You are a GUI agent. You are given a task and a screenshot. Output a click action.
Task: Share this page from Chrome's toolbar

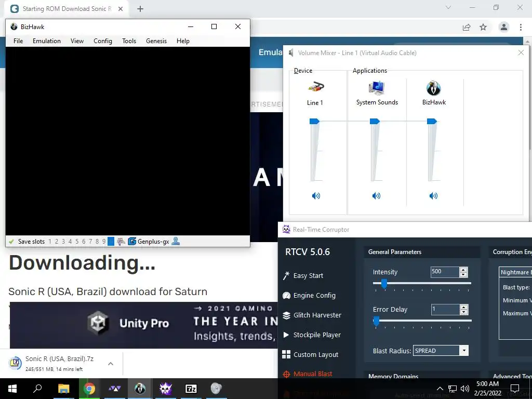click(x=467, y=27)
